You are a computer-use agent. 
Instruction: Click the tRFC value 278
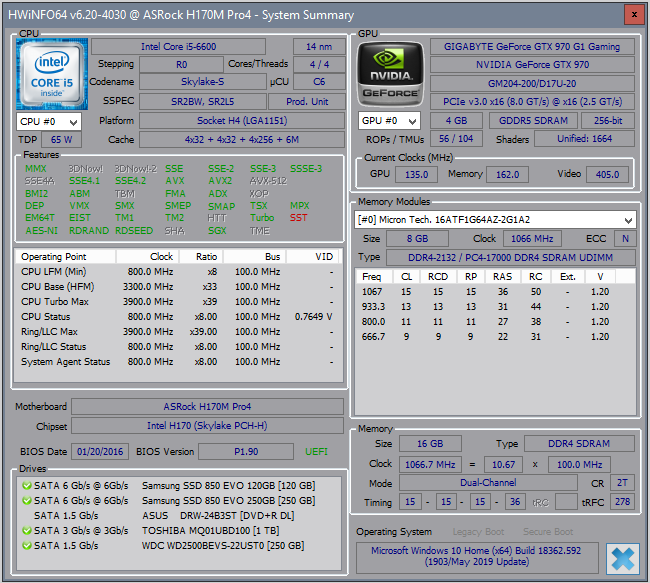coord(622,501)
